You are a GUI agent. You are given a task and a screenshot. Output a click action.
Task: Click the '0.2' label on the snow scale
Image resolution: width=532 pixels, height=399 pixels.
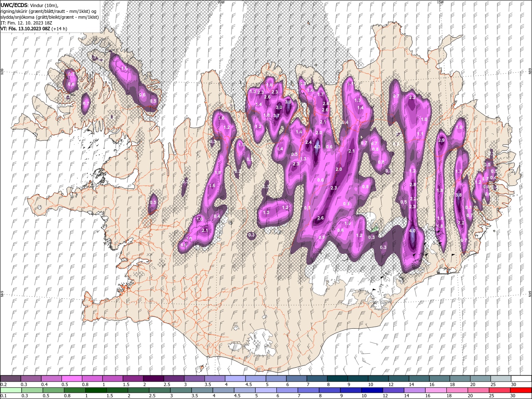click(4, 384)
